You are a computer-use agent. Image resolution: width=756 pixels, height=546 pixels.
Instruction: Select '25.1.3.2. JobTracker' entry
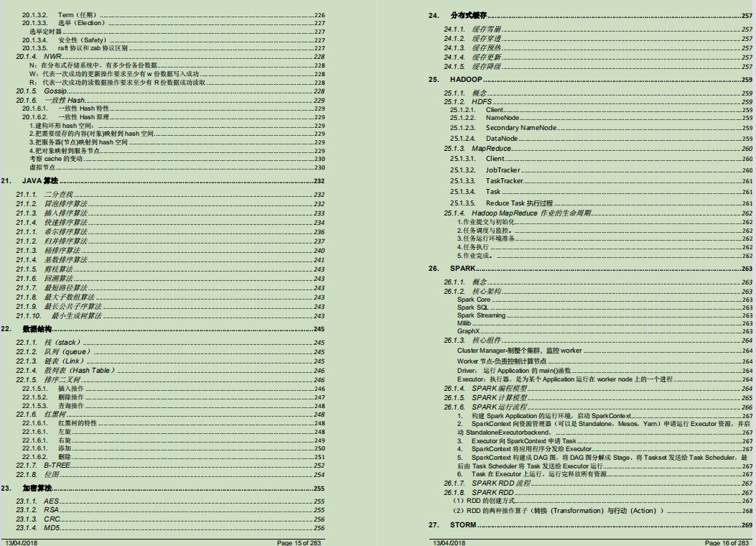(601, 170)
